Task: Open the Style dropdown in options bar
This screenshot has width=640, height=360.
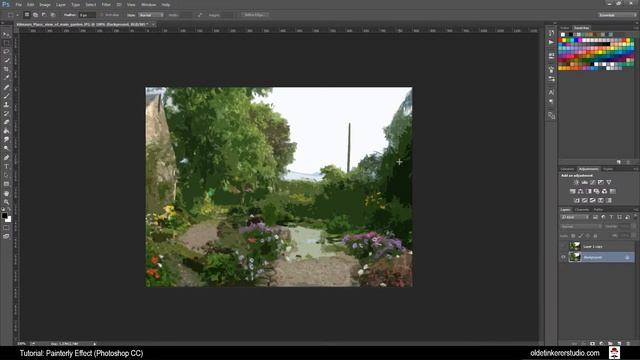Action: (151, 15)
